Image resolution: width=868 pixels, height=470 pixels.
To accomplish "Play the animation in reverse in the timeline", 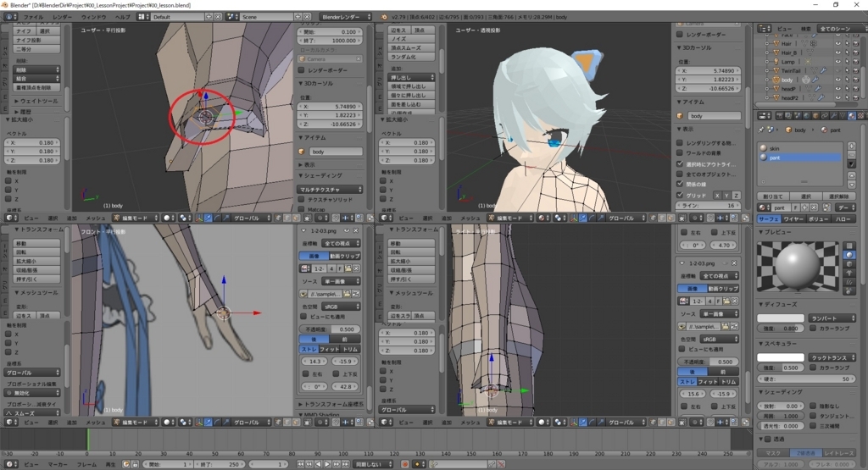I will pos(319,464).
